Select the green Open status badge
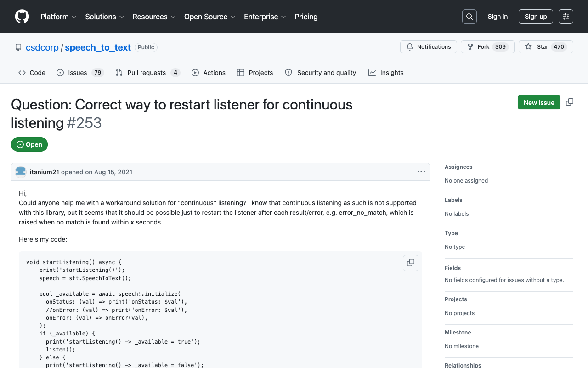Screen dimensions: 588x368 point(29,144)
